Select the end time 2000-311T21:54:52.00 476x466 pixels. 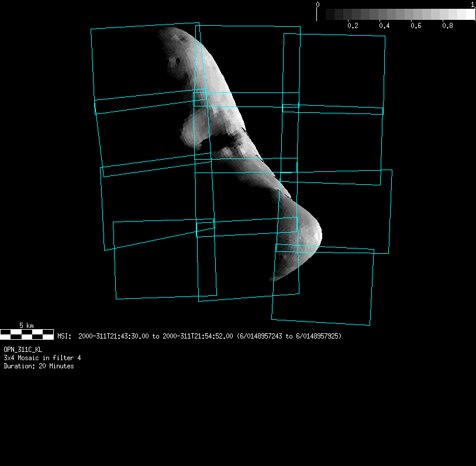198,337
